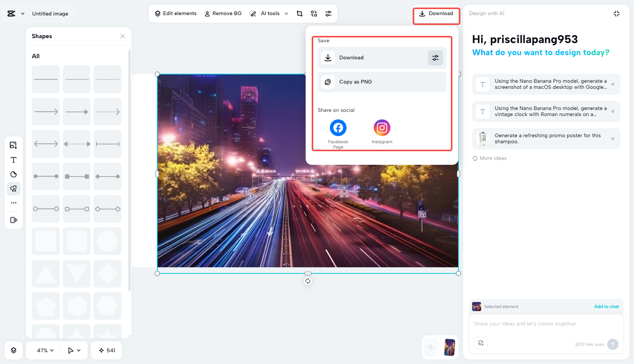
Task: Add the downward triangle shape
Action: (77, 274)
